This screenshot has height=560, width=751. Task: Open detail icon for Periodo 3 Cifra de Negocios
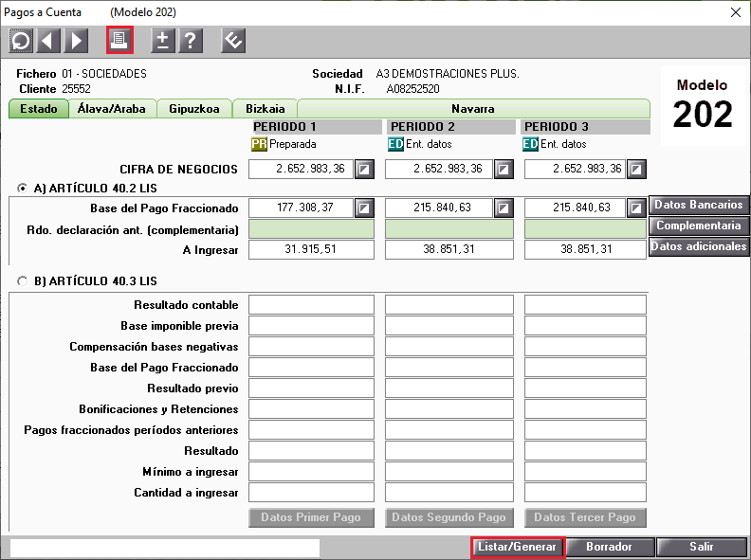[636, 169]
